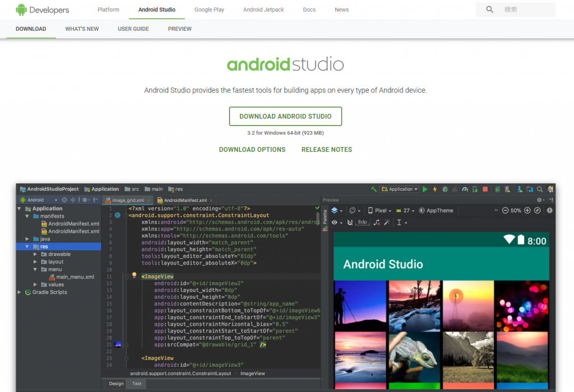Screen dimensions: 574x392
Task: Open the Android Jetpack menu
Action: click(x=263, y=10)
